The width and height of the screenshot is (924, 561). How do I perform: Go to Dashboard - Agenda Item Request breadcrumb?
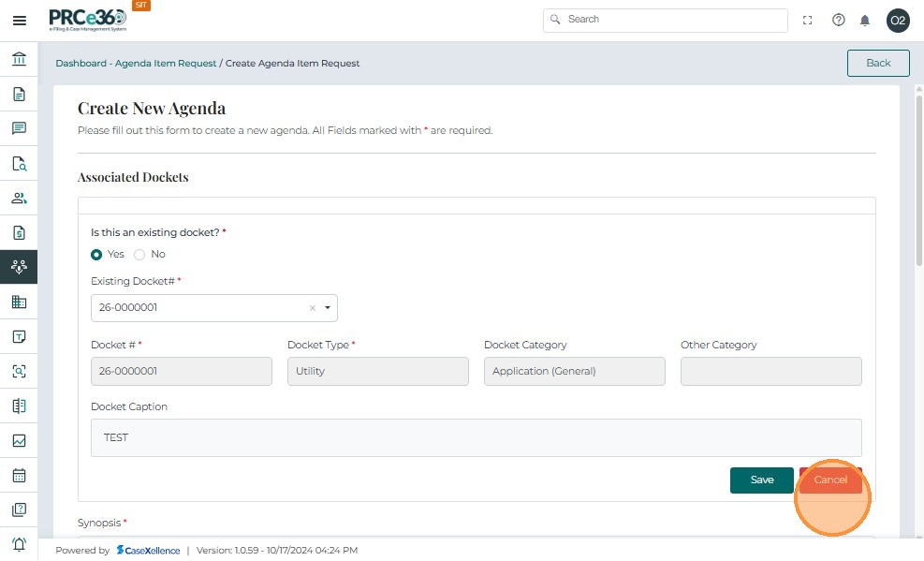pos(136,64)
